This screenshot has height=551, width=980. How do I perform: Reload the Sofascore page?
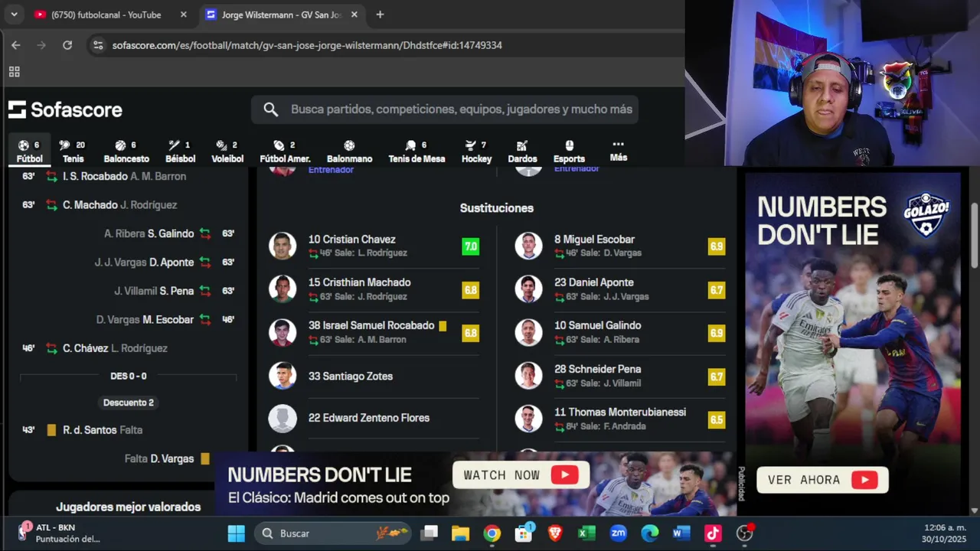(67, 45)
